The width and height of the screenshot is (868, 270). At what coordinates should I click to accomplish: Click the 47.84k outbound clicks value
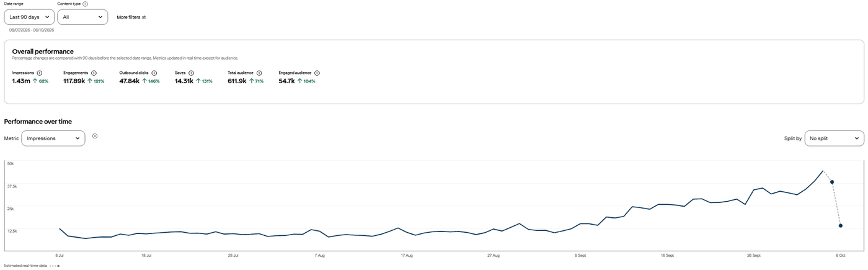pos(129,81)
